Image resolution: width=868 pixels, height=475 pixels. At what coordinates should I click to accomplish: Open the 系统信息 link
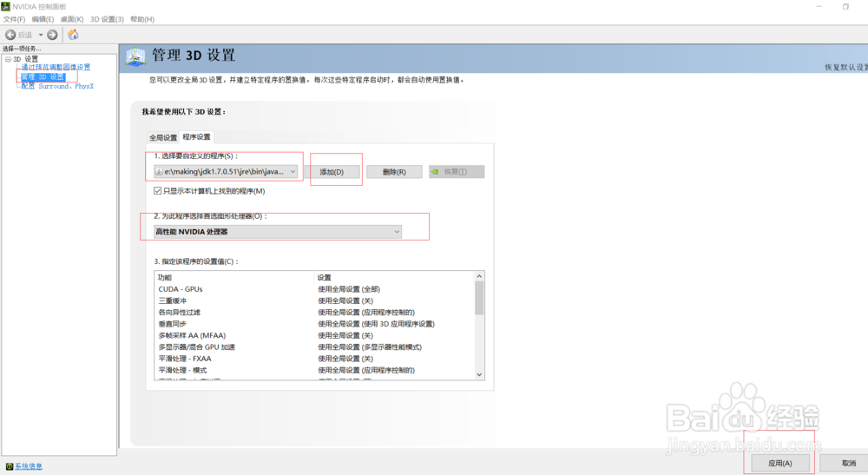[29, 466]
